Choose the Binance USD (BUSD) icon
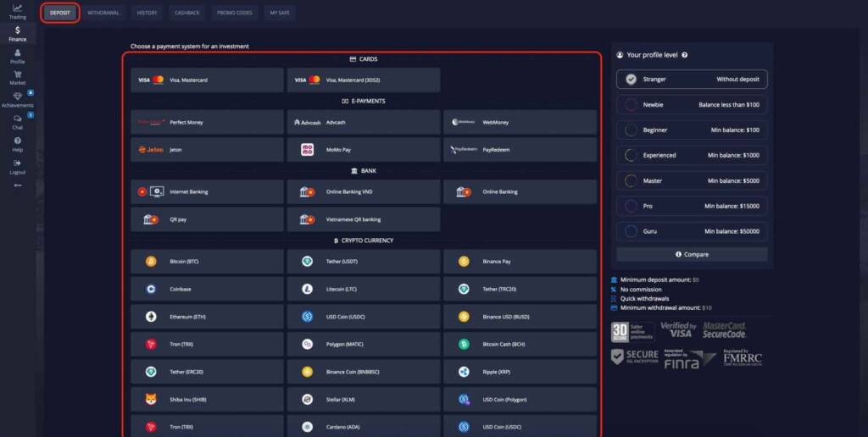868x437 pixels. coord(464,317)
